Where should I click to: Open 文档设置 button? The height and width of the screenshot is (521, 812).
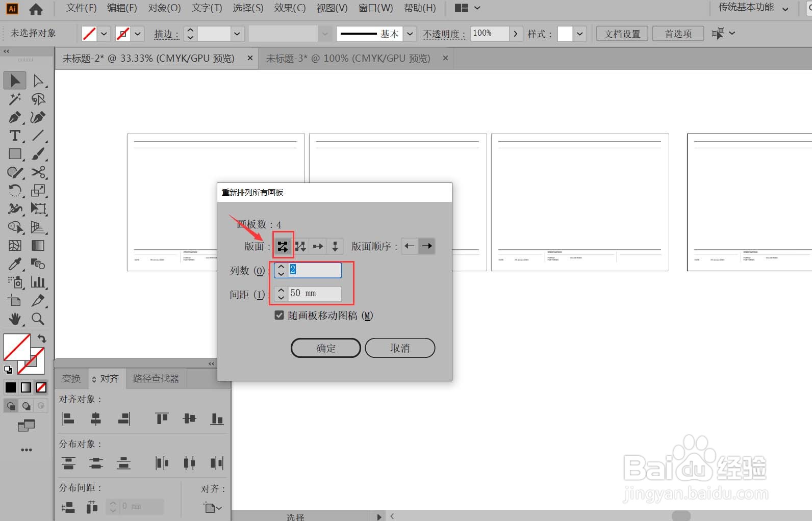pyautogui.click(x=622, y=34)
